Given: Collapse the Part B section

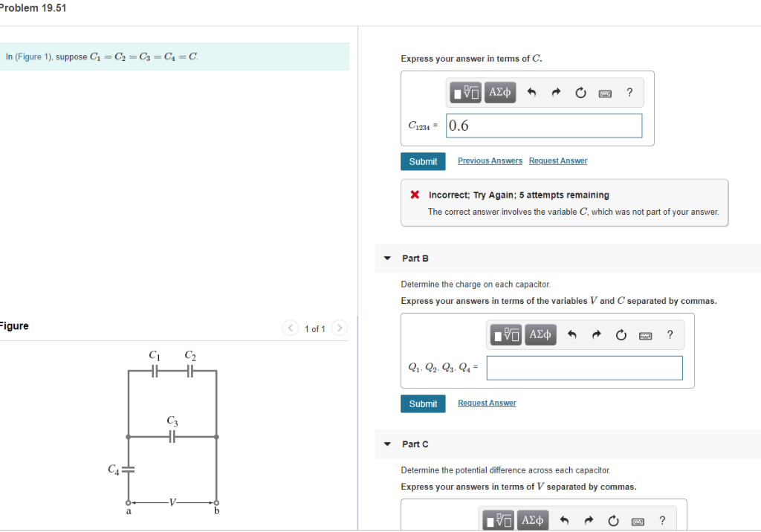Looking at the screenshot, I should [x=387, y=258].
